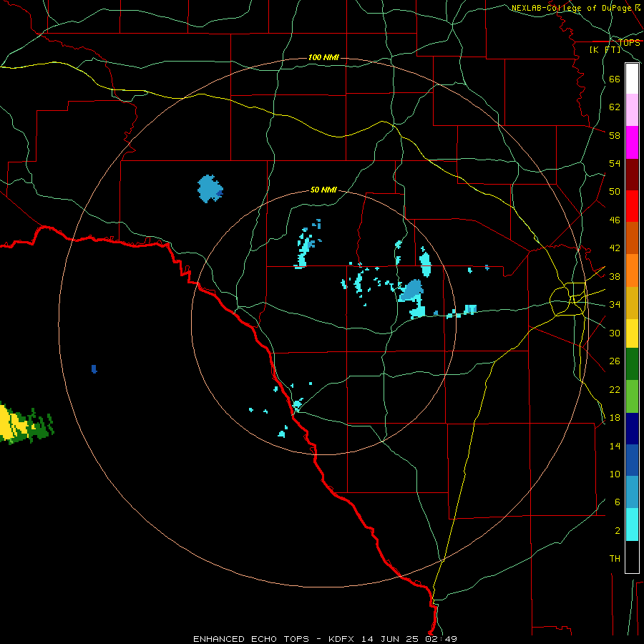This screenshot has width=644, height=644.
Task: Choose the light blue legend swatch
Action: pos(632,492)
